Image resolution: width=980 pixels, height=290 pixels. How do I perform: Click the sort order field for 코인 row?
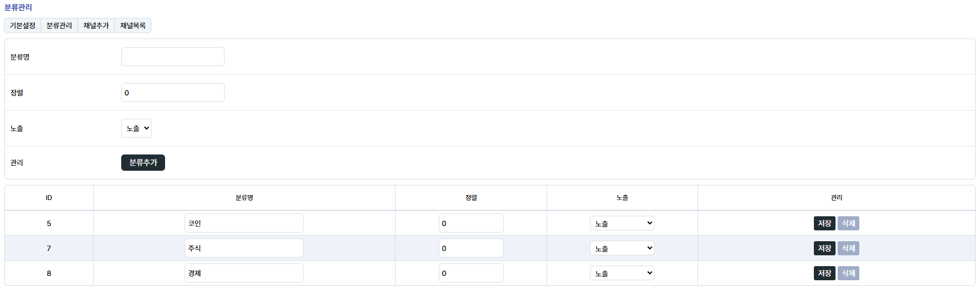click(471, 223)
